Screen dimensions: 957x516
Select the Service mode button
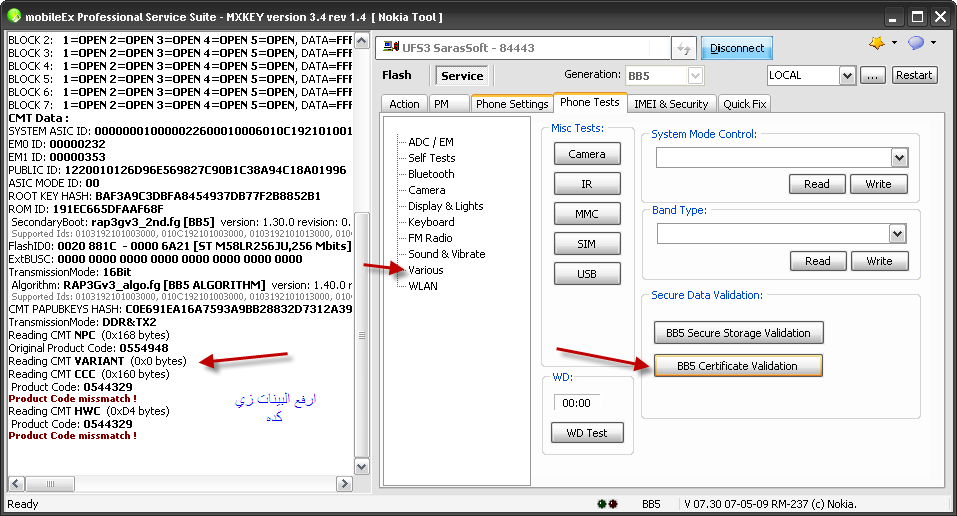click(462, 76)
